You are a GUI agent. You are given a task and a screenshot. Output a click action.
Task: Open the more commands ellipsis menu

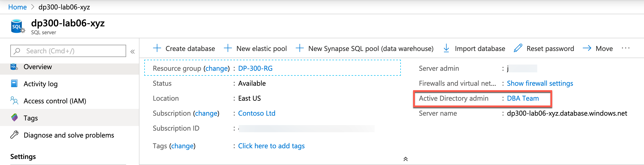[x=626, y=48]
